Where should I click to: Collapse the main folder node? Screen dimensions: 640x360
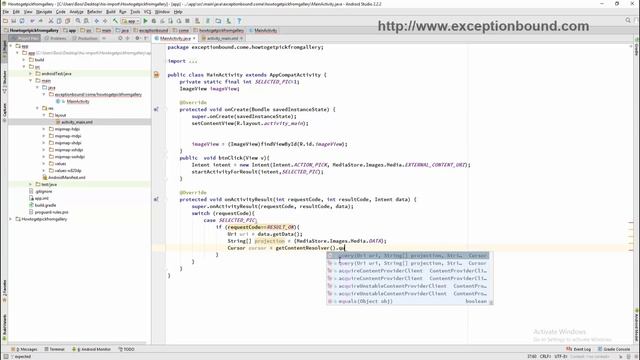31,80
